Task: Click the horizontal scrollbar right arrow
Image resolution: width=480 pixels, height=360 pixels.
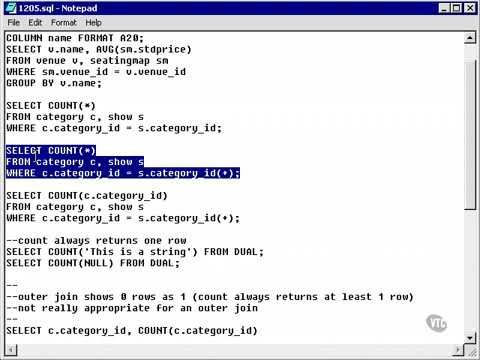Action: click(x=459, y=349)
